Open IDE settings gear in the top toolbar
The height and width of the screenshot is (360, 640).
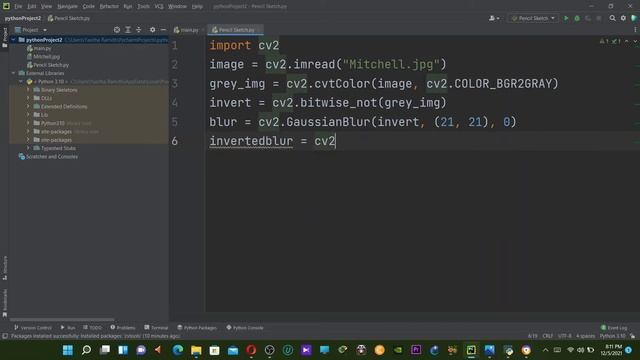(623, 18)
